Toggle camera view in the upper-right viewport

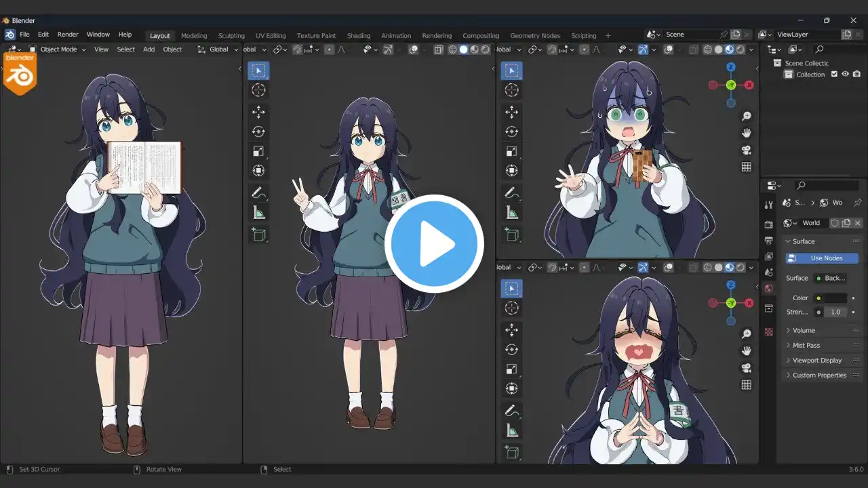747,150
